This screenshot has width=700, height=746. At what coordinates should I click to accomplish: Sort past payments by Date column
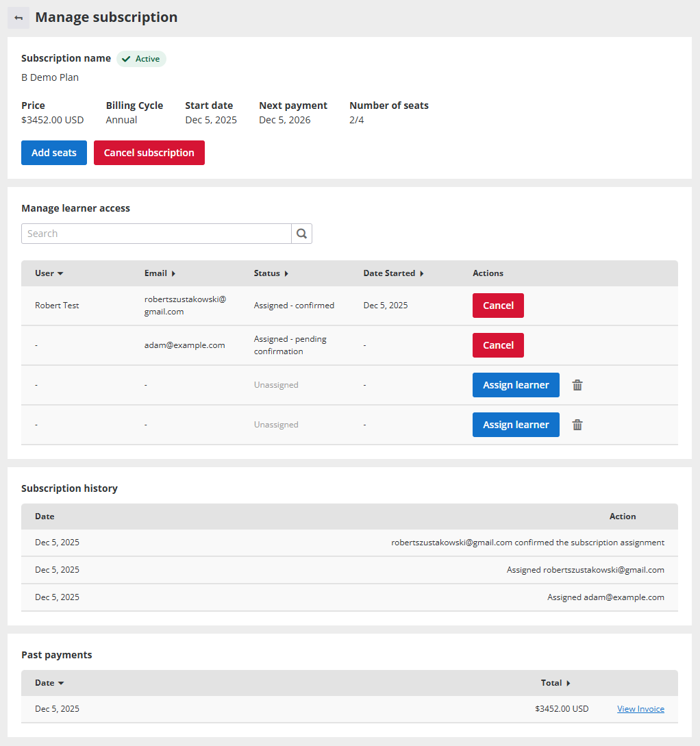(49, 683)
